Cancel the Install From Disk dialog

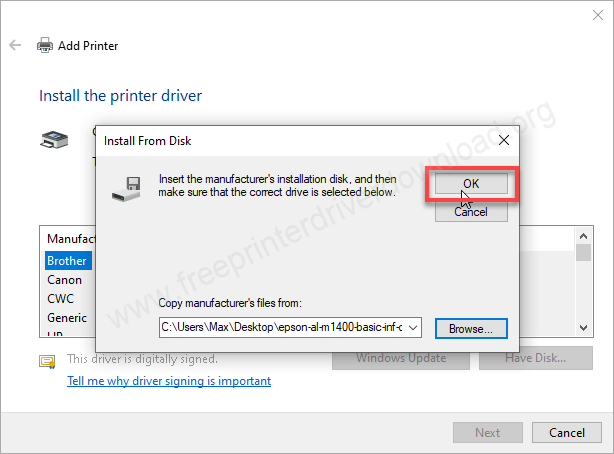pyautogui.click(x=471, y=212)
